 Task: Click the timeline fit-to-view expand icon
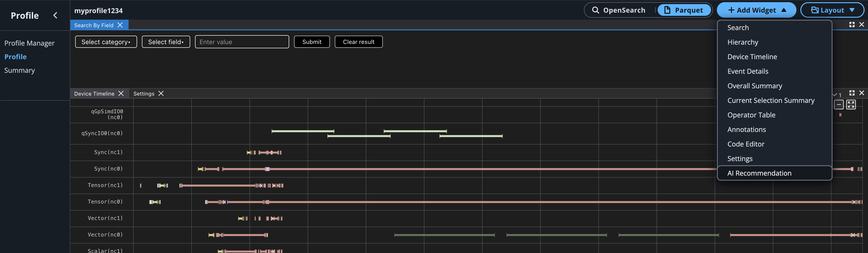(x=851, y=105)
